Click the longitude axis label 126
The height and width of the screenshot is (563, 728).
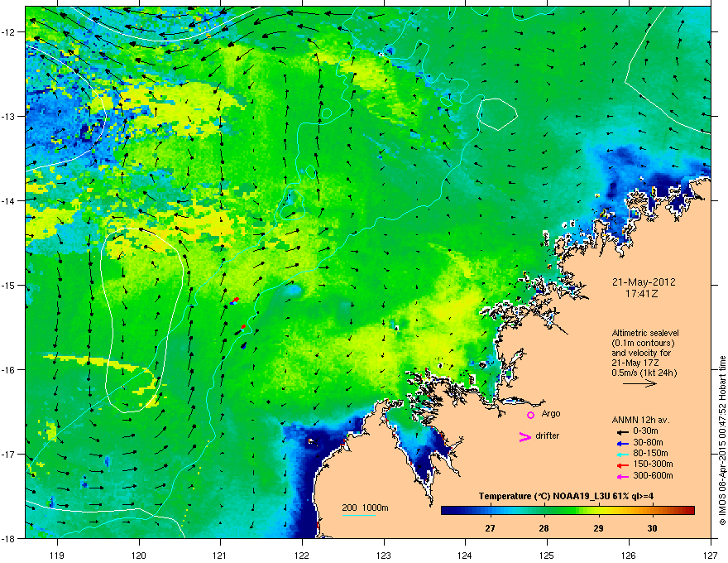pos(629,555)
